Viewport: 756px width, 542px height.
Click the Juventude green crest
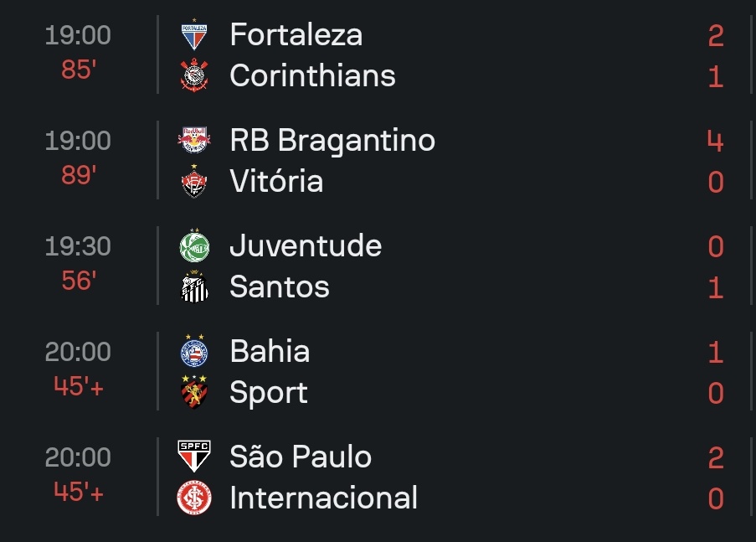(195, 246)
